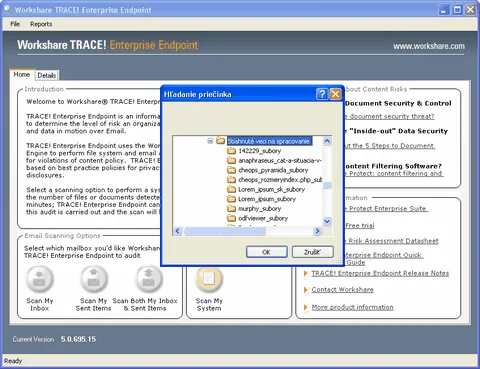Collapse the Stiahnuté veci na spracovanie tree node

coord(210,141)
